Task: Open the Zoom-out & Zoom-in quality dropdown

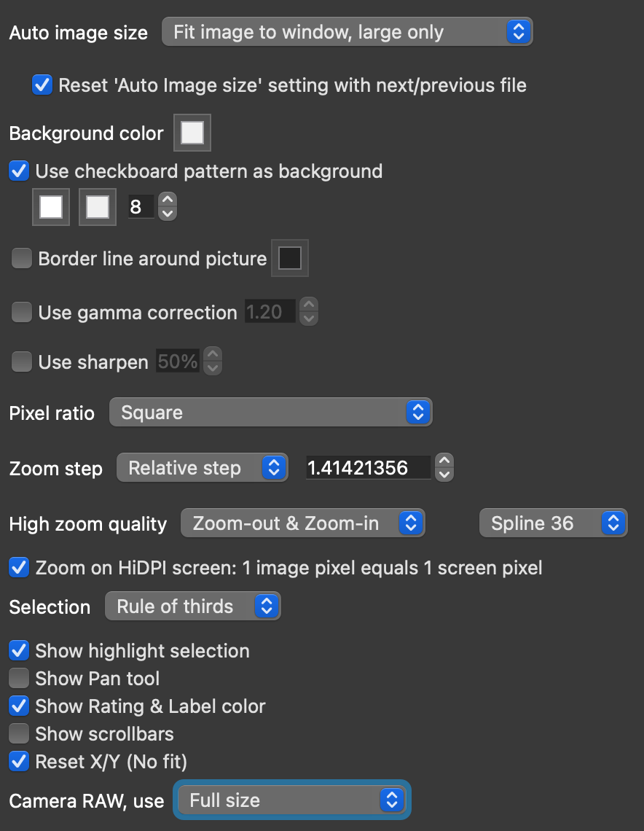Action: [302, 523]
